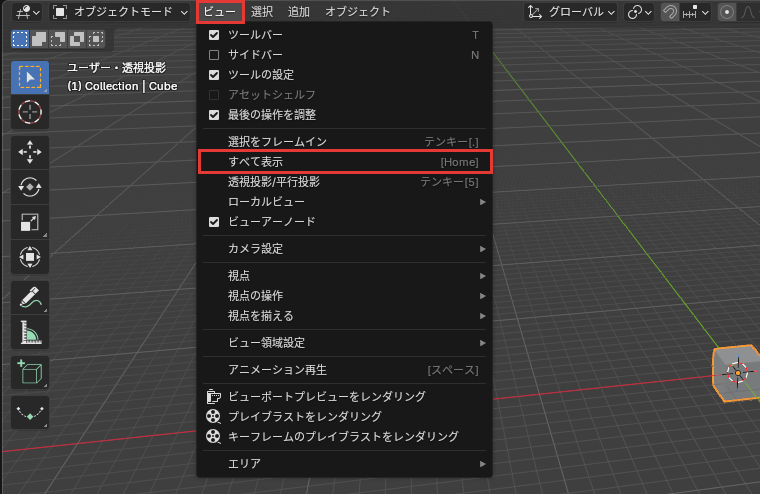Uncheck the ツールバー checkbox
The image size is (760, 494).
tap(214, 35)
